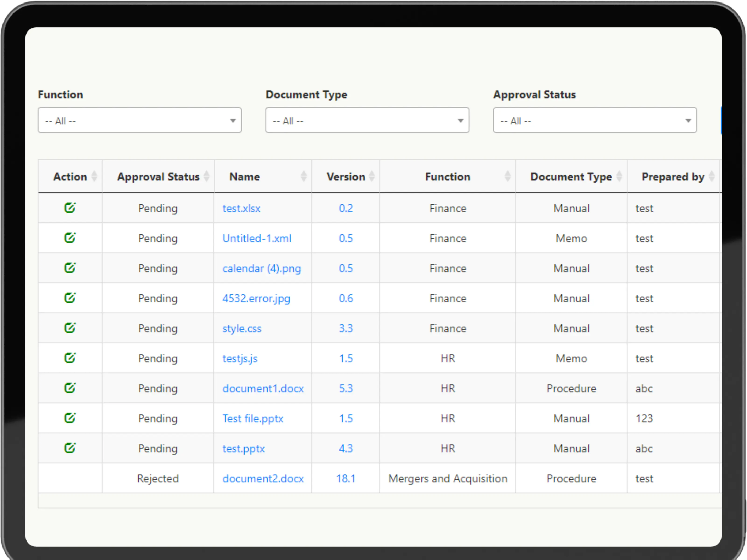This screenshot has width=747, height=560.
Task: Click version 18.1 link
Action: (346, 479)
